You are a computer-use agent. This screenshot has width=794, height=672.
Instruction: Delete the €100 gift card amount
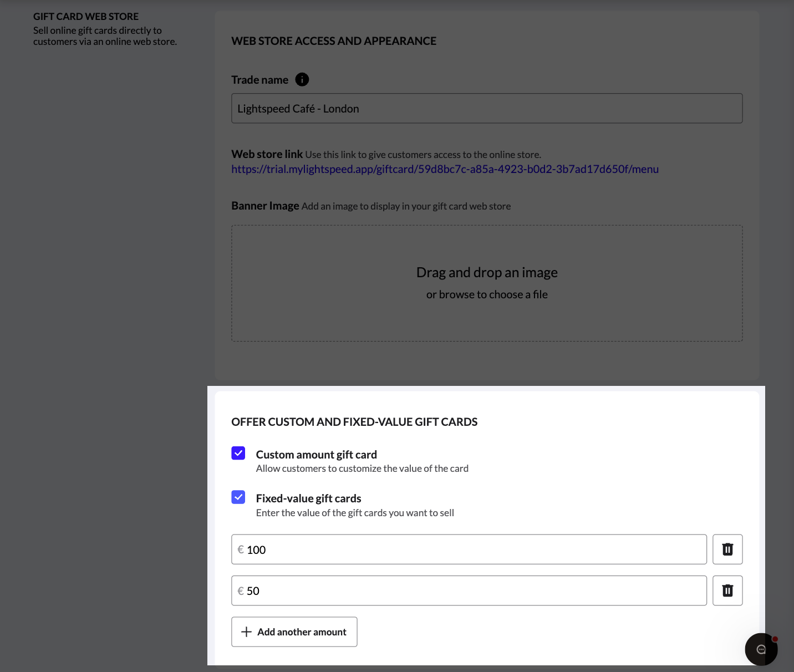point(727,549)
